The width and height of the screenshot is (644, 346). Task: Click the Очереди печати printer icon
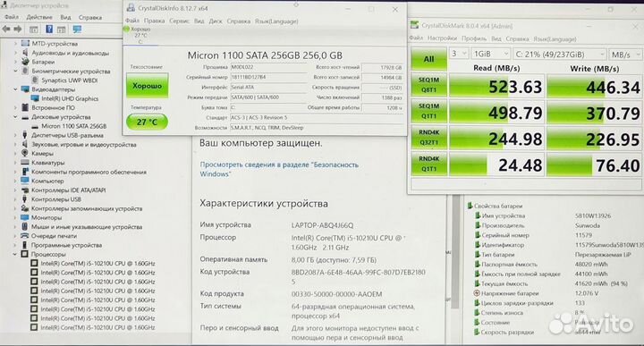25,236
